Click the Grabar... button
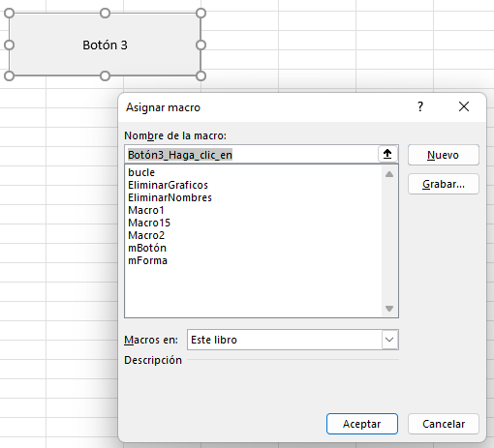The image size is (494, 448). coord(444,184)
